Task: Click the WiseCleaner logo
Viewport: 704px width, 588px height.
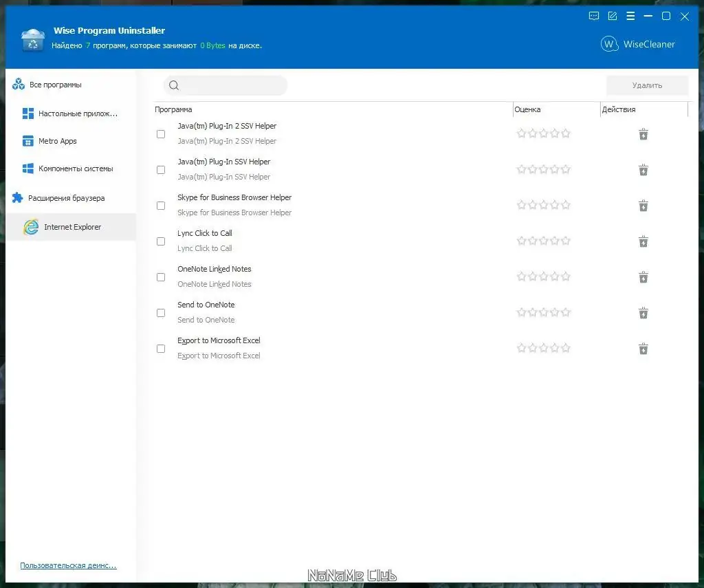Action: coord(637,44)
